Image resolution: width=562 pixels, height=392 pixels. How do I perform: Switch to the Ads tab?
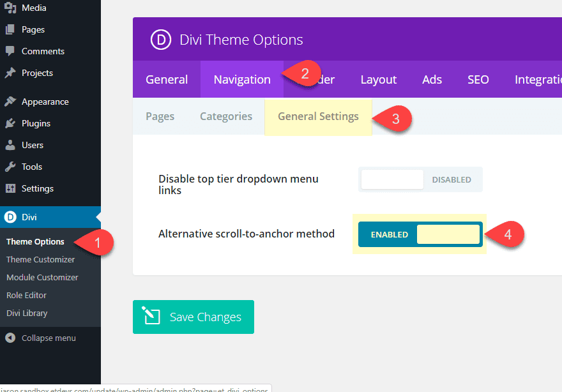(x=432, y=79)
